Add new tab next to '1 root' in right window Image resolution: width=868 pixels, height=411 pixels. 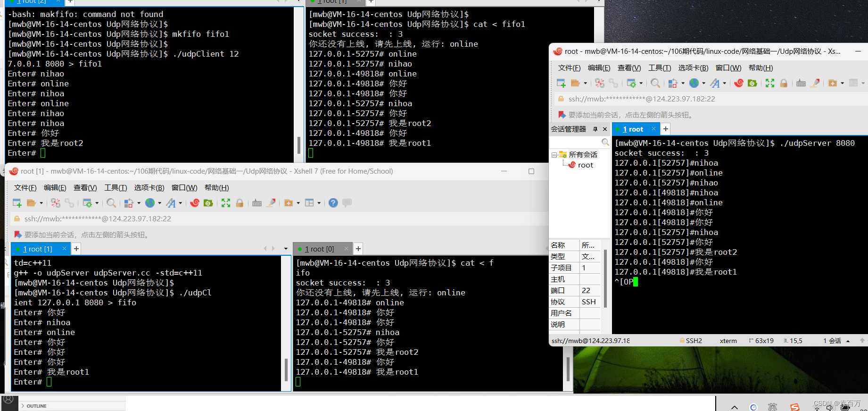(x=666, y=129)
